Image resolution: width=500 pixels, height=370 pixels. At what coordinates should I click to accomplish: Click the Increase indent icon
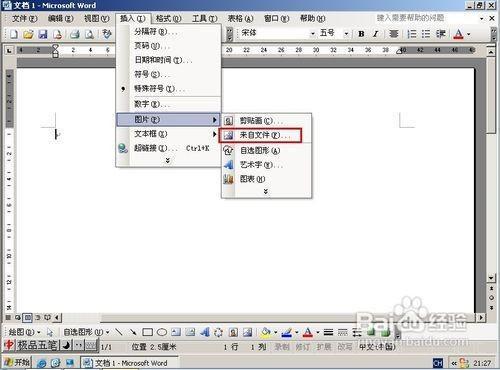441,34
